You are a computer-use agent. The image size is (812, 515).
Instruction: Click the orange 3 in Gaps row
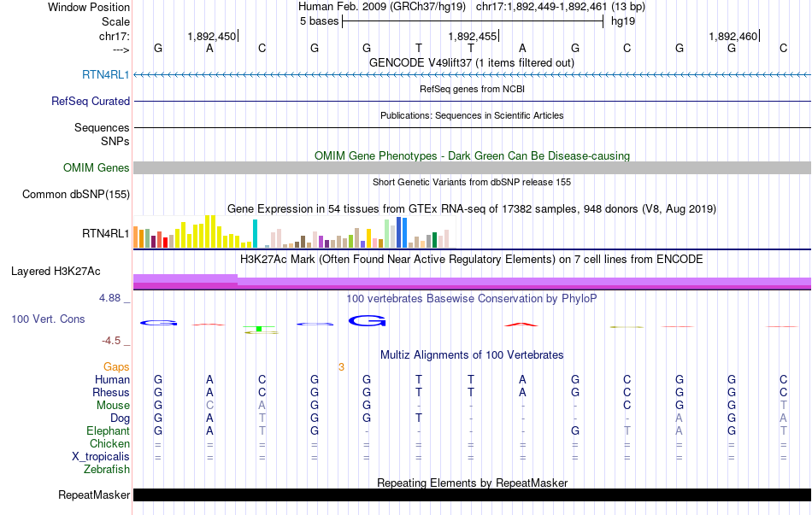click(341, 367)
